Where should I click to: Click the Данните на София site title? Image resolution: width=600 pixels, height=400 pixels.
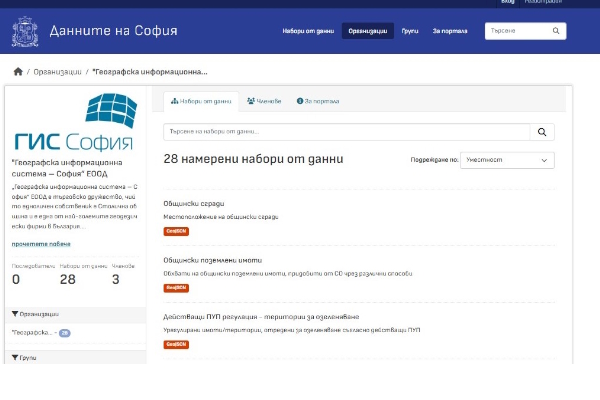click(113, 31)
